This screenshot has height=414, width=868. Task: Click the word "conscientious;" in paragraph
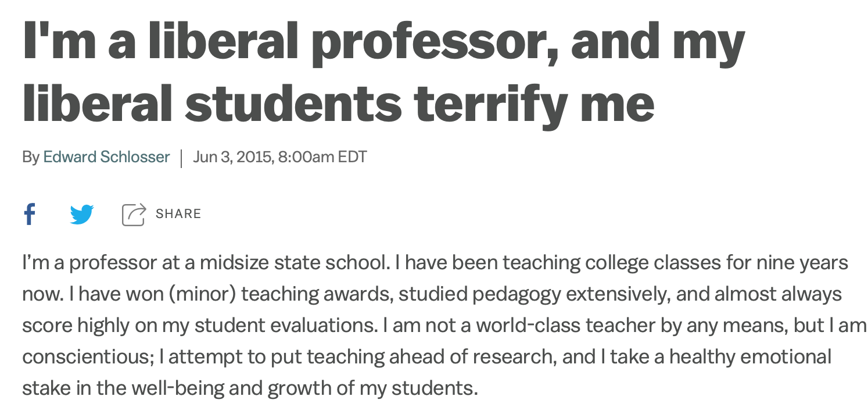click(88, 356)
